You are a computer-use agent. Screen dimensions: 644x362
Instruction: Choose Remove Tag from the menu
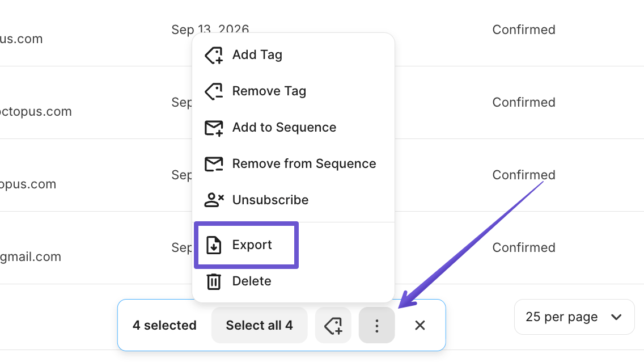click(293, 91)
